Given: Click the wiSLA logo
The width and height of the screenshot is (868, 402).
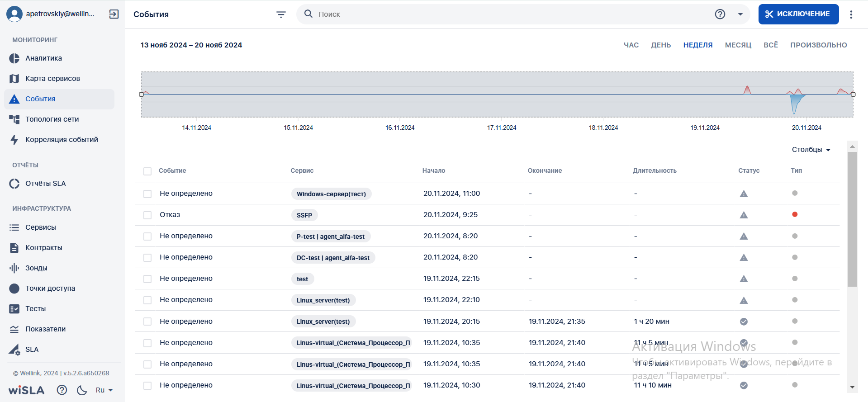Looking at the screenshot, I should pos(27,390).
